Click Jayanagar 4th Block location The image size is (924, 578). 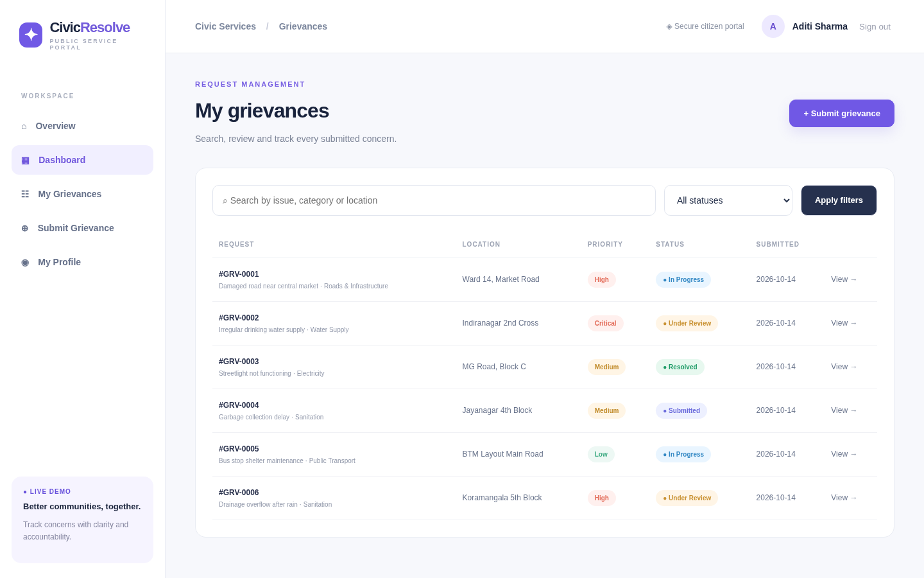pyautogui.click(x=497, y=410)
